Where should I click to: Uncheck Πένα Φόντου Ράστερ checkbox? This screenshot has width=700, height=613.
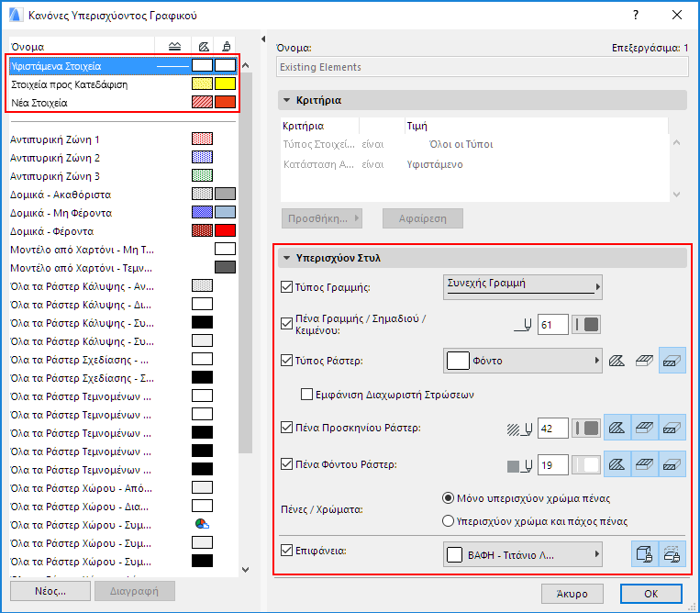tap(286, 464)
